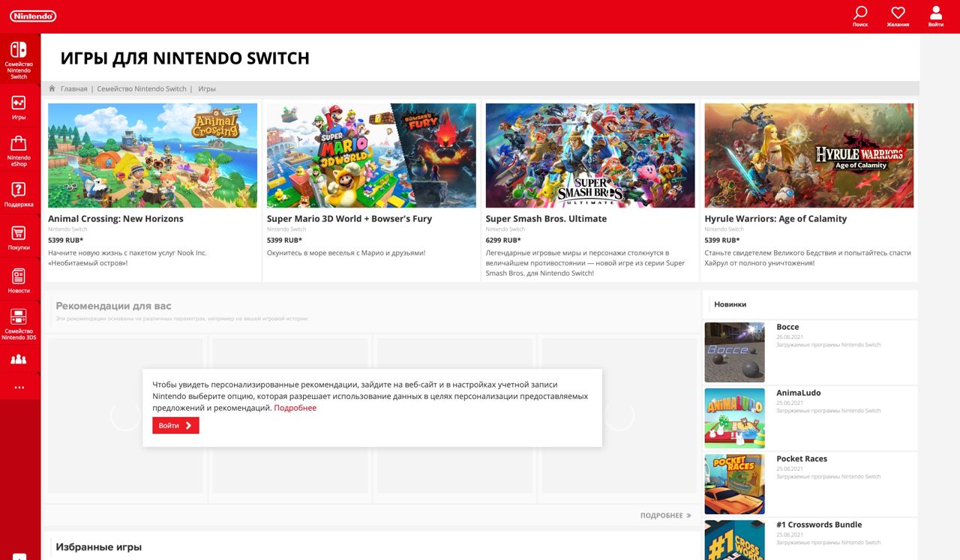Open the wishlist heart icon (Желания)

click(x=898, y=16)
